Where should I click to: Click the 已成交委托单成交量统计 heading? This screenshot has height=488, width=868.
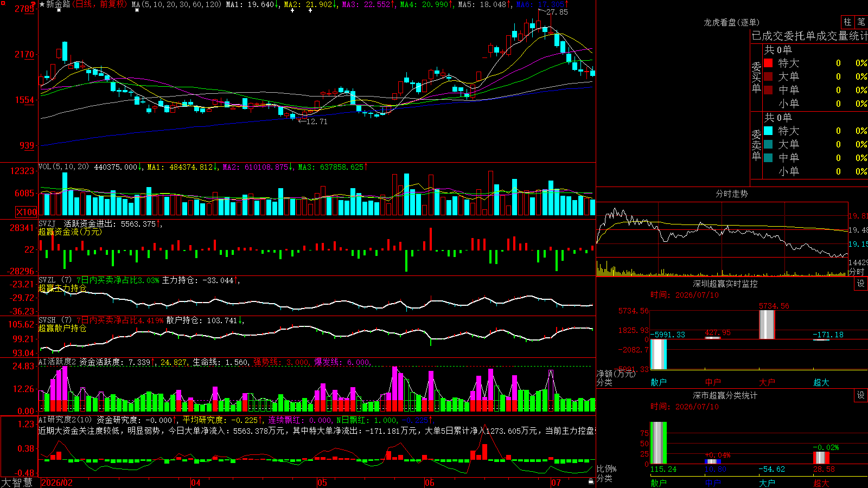[x=809, y=36]
